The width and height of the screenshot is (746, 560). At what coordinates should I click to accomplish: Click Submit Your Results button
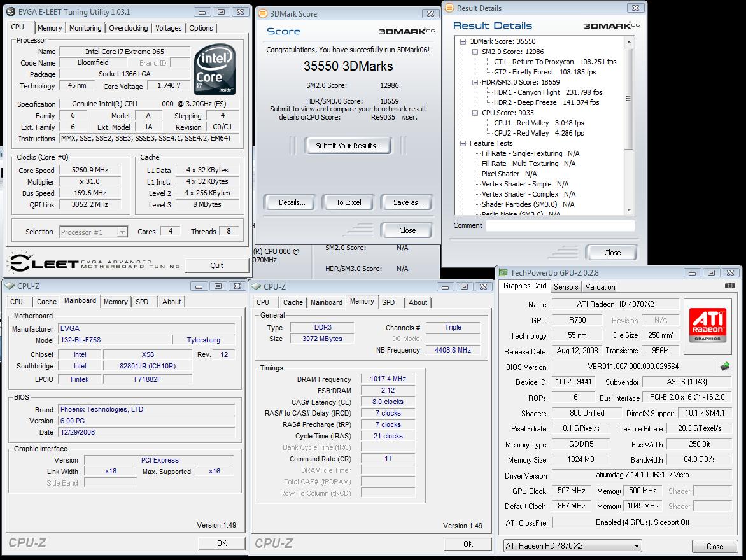click(349, 146)
